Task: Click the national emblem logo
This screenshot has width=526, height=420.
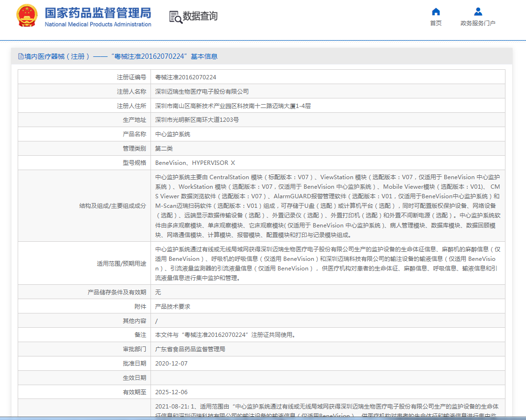Action: [x=27, y=15]
